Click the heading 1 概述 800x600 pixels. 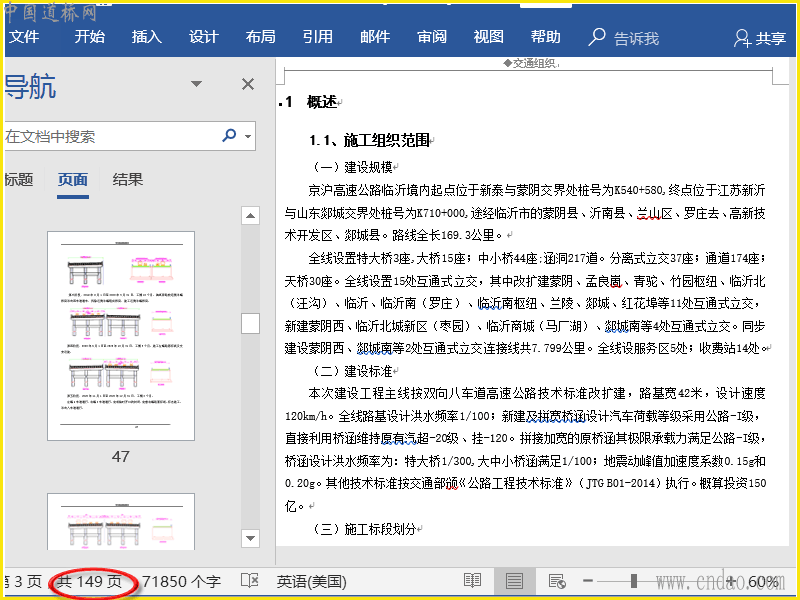[x=312, y=102]
